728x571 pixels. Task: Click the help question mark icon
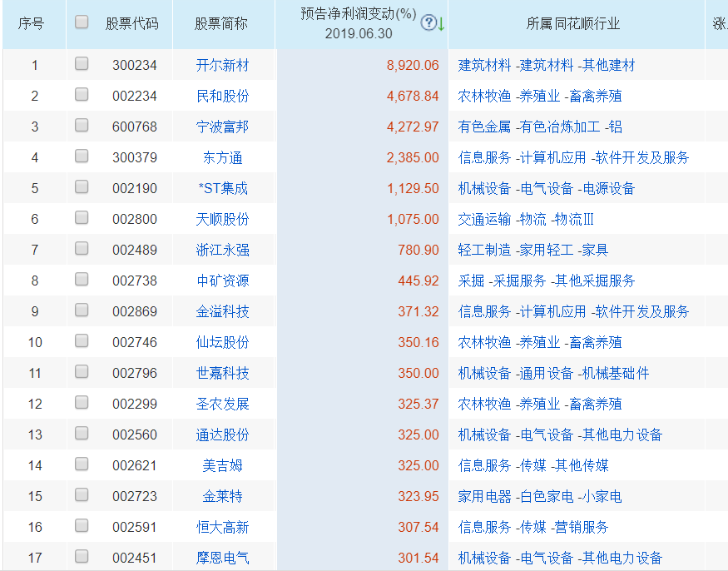pos(428,22)
